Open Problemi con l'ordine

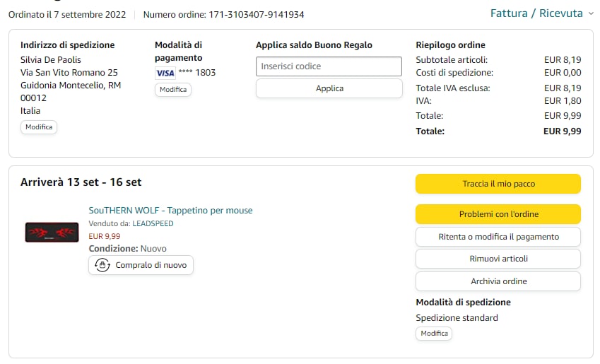pos(498,214)
